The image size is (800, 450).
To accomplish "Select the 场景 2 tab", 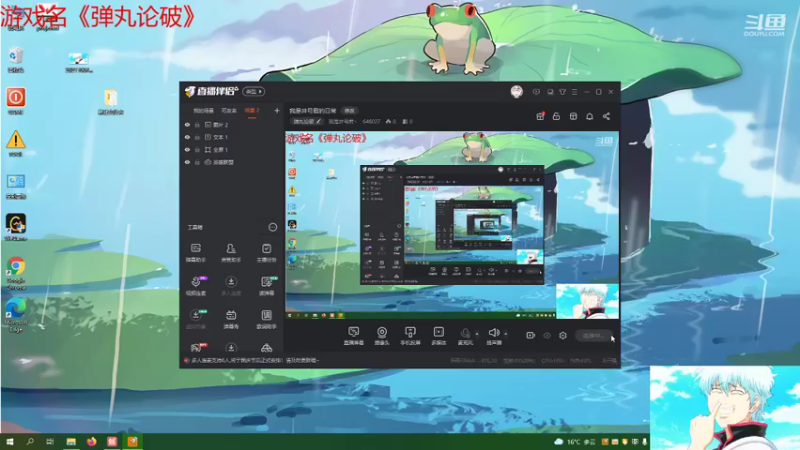I will [x=252, y=111].
